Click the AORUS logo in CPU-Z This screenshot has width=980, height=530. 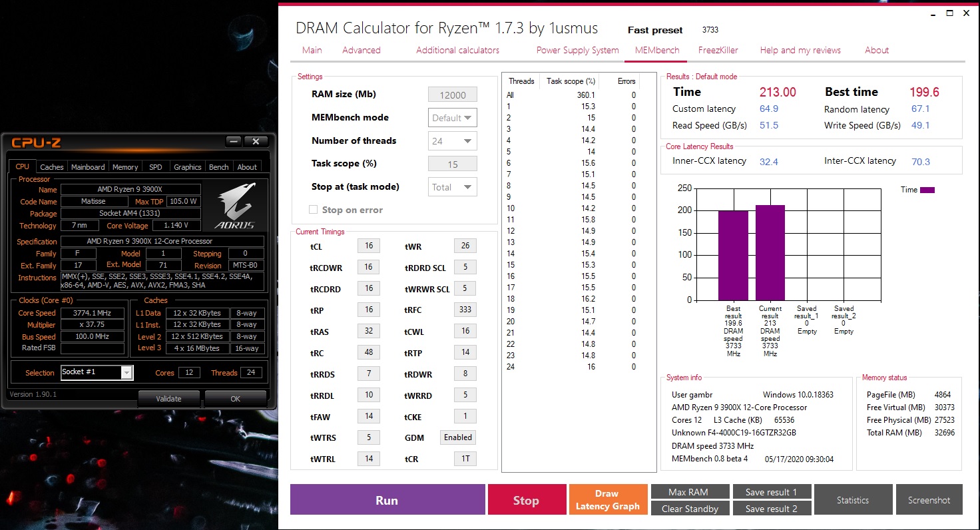click(235, 206)
